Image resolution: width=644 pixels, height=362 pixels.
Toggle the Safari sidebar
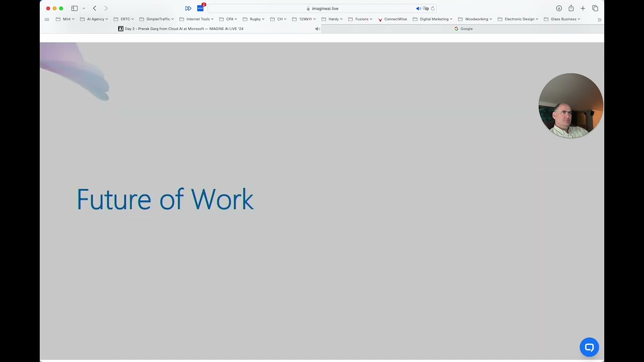[x=74, y=9]
